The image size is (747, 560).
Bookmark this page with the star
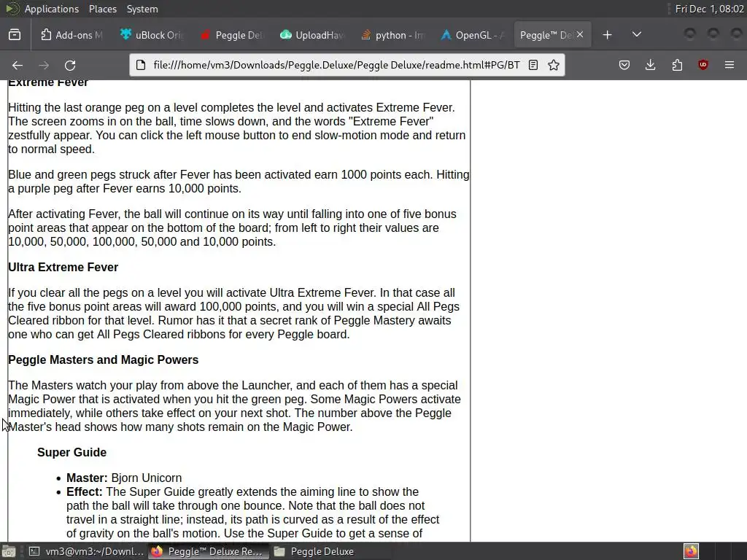[x=553, y=65]
